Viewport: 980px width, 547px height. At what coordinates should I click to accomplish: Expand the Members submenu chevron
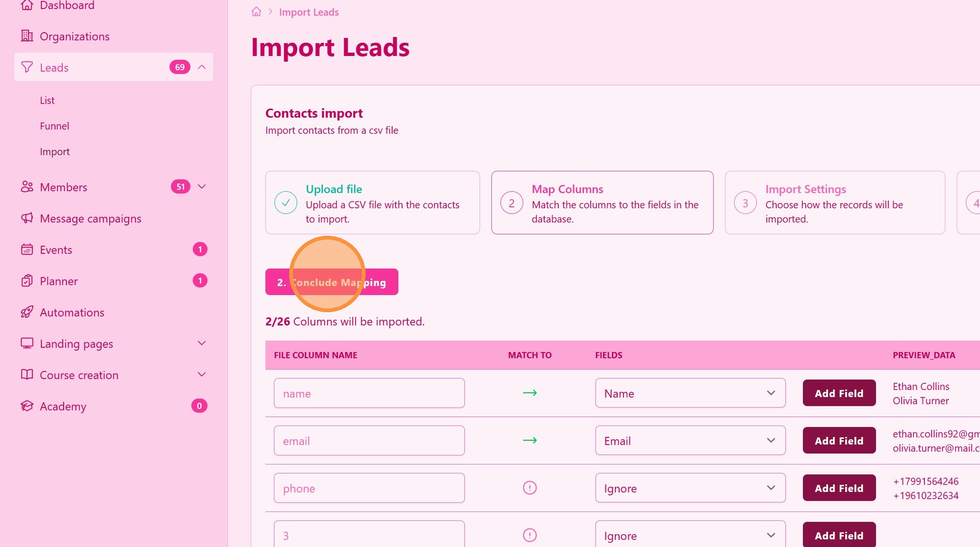[202, 187]
